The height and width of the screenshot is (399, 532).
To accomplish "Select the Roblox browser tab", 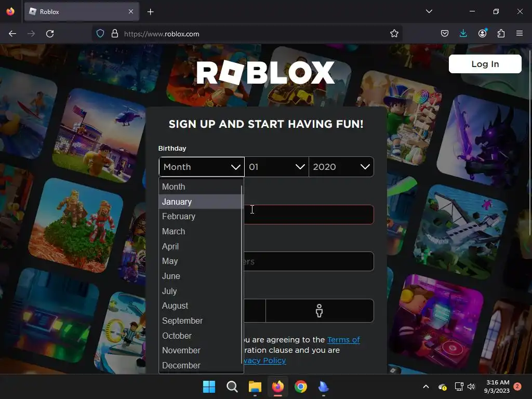I will [82, 11].
